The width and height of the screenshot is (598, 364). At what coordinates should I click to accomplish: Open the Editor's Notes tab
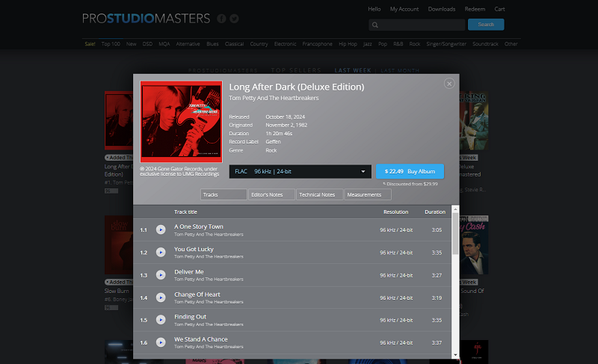point(271,195)
